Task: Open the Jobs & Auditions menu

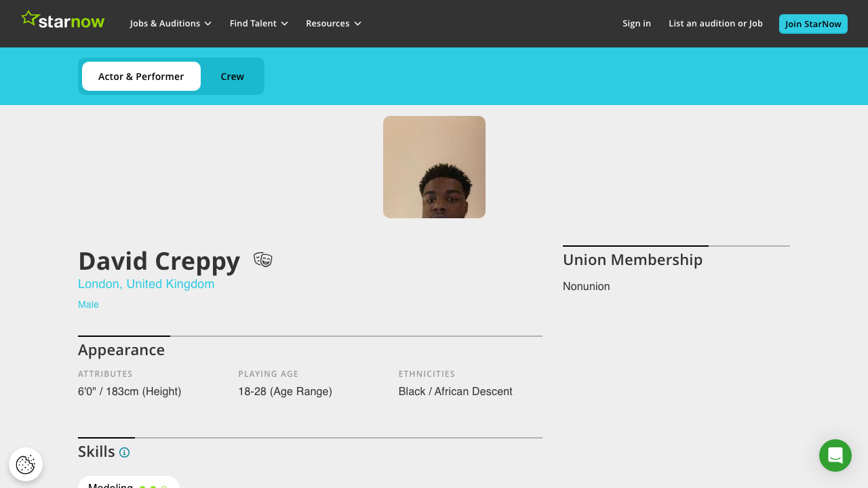Action: (x=165, y=23)
